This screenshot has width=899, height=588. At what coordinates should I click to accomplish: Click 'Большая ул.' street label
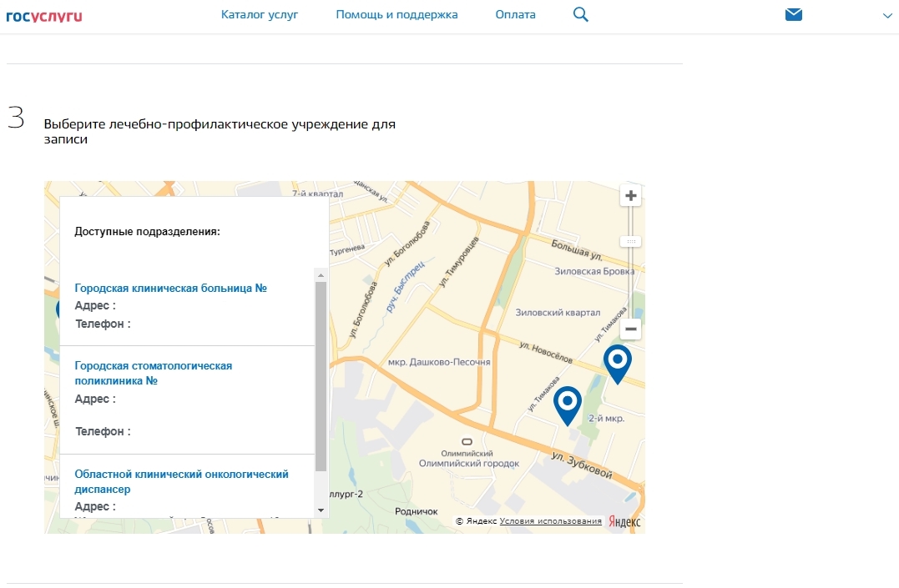(x=577, y=250)
